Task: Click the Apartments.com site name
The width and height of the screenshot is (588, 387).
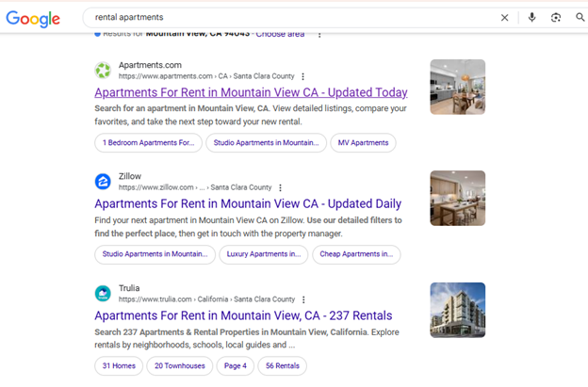Action: (150, 65)
